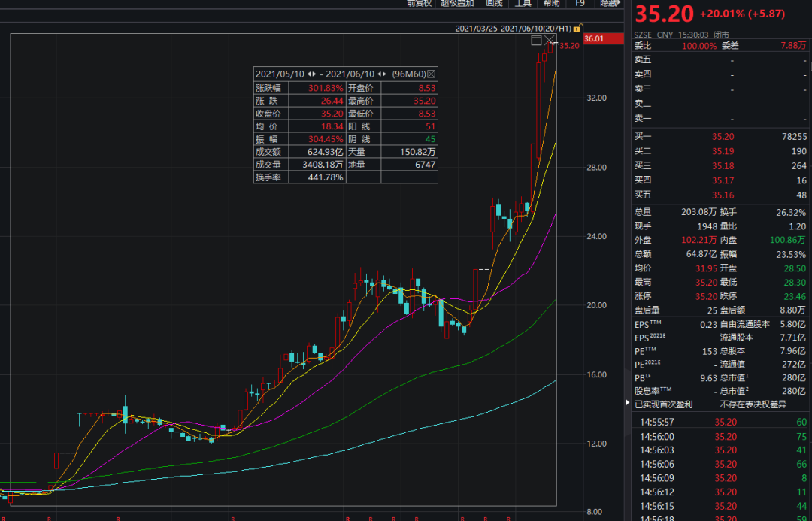The height and width of the screenshot is (521, 812).
Task: Click the square window icon atop the selection
Action: pyautogui.click(x=536, y=39)
